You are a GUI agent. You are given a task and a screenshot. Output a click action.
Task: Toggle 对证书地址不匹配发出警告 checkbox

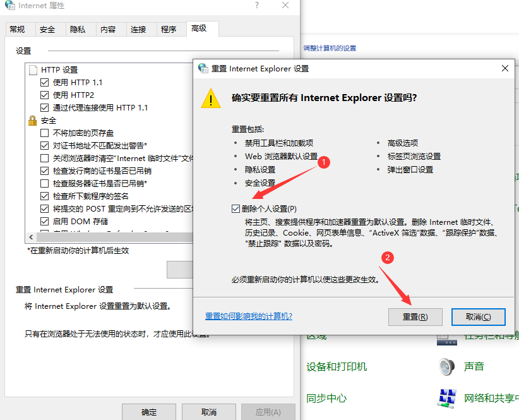(44, 146)
